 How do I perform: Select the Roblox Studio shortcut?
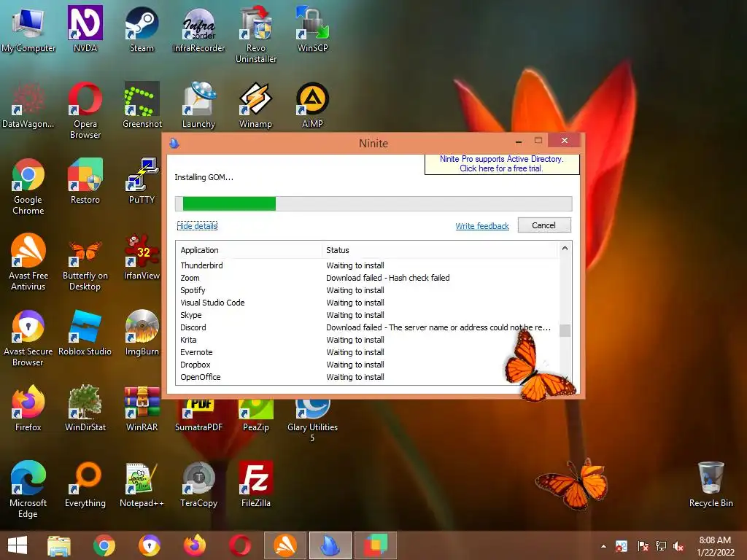[x=85, y=332]
